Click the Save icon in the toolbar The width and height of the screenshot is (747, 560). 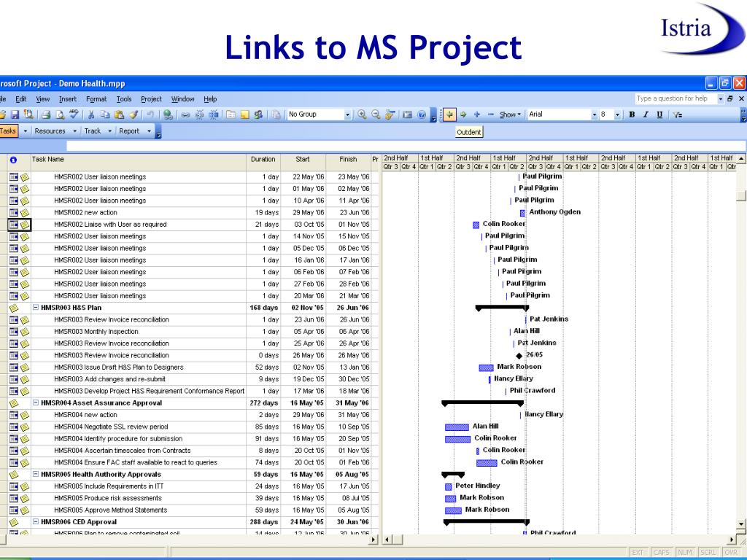tap(15, 114)
